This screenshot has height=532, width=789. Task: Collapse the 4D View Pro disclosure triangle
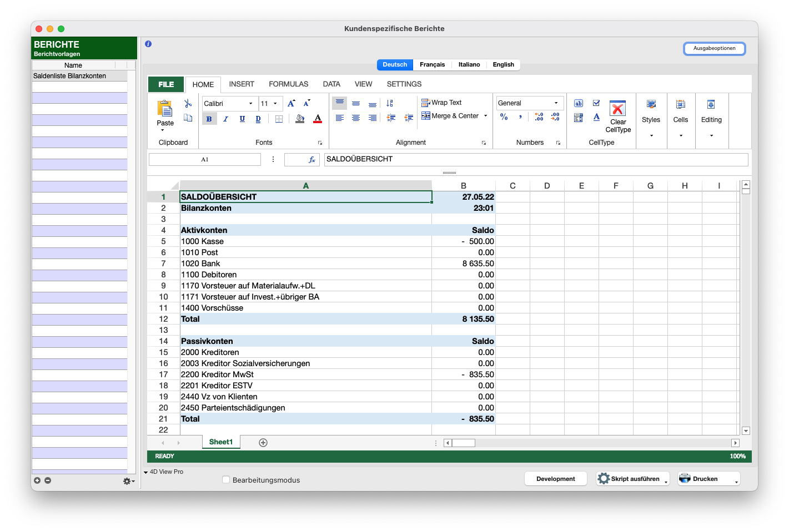coord(146,472)
